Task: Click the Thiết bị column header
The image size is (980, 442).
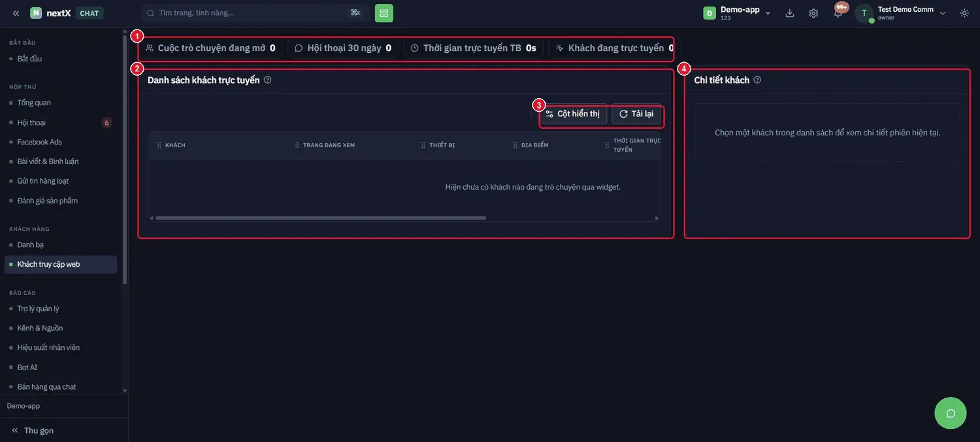Action: [442, 145]
